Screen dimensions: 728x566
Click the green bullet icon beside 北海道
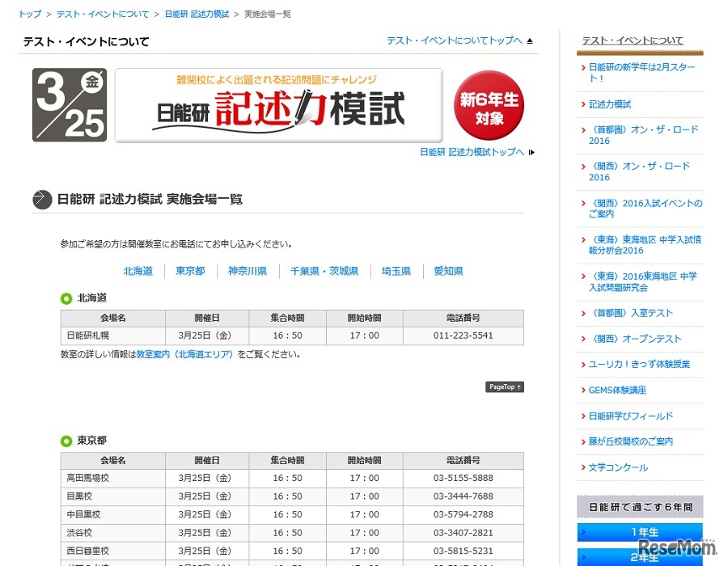(x=66, y=298)
